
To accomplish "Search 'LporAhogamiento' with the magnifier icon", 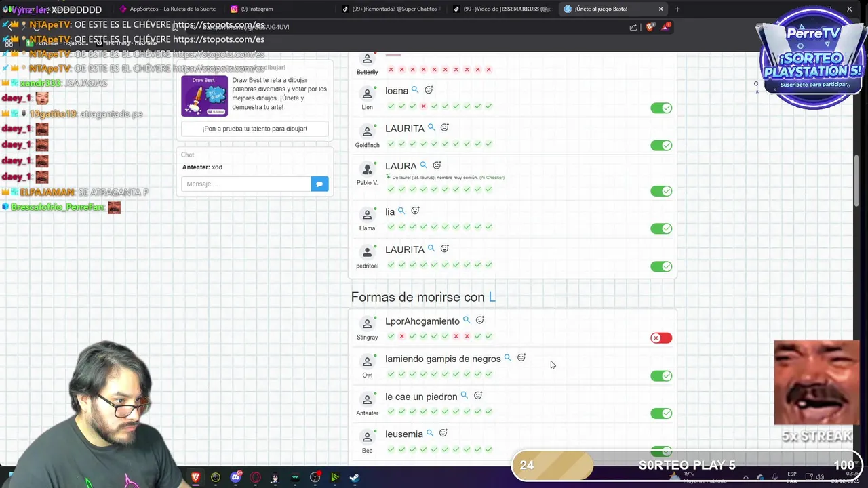I will (x=466, y=320).
